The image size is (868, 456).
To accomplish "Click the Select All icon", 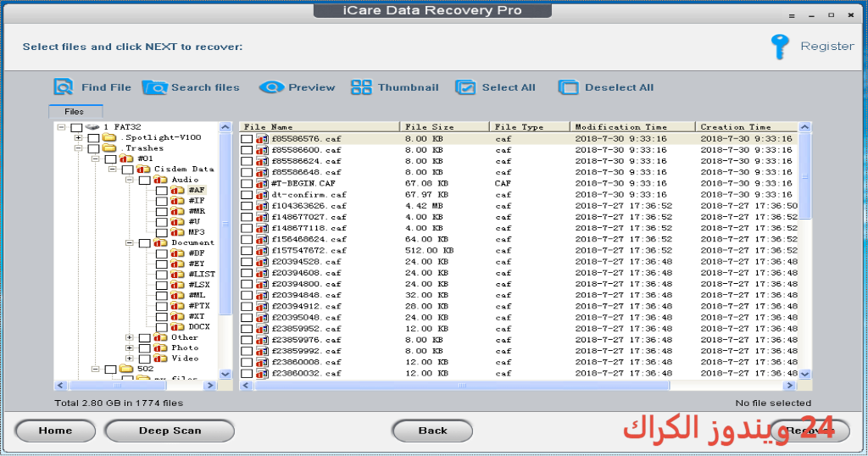I will point(465,87).
